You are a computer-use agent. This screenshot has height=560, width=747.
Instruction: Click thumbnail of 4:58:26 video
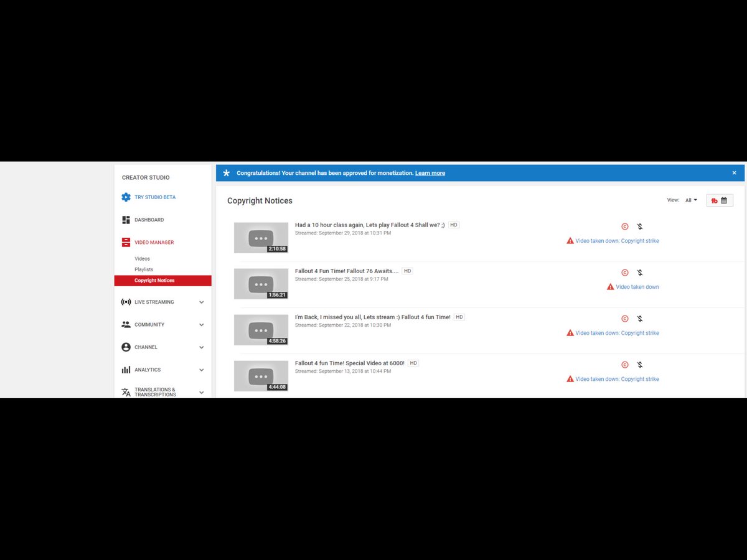(261, 330)
